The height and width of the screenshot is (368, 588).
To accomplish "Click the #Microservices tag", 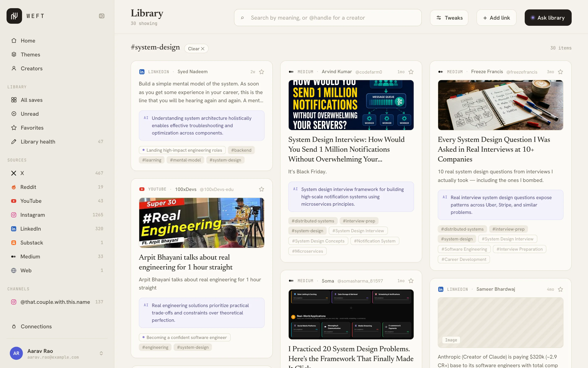I will click(307, 251).
